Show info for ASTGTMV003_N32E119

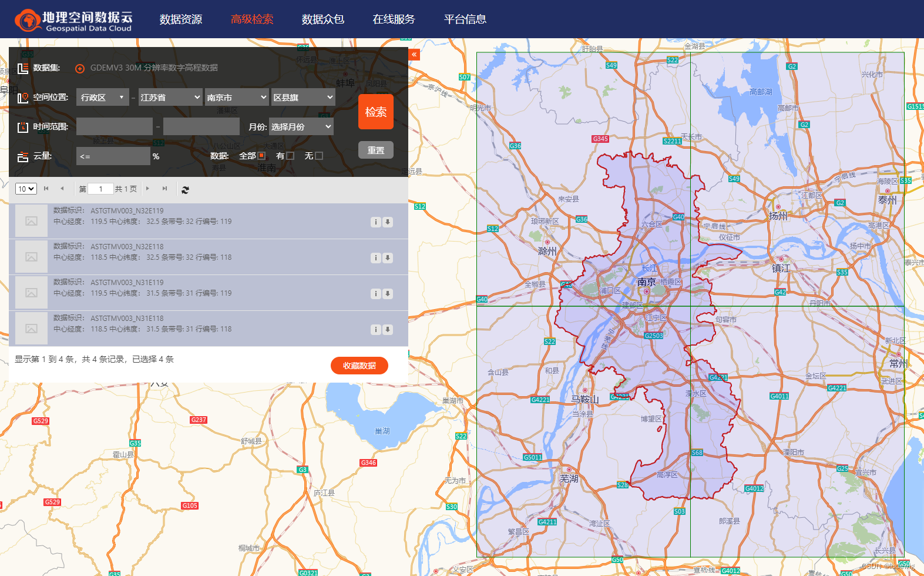(376, 222)
